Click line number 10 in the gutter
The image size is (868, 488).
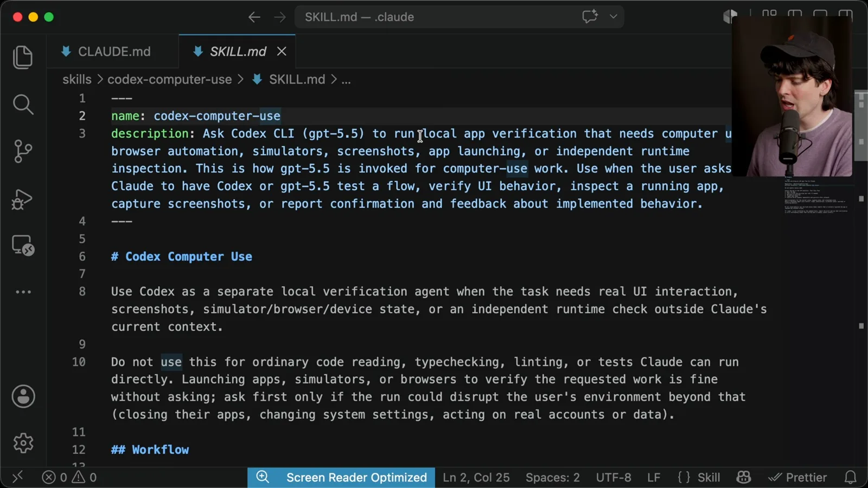click(x=79, y=362)
